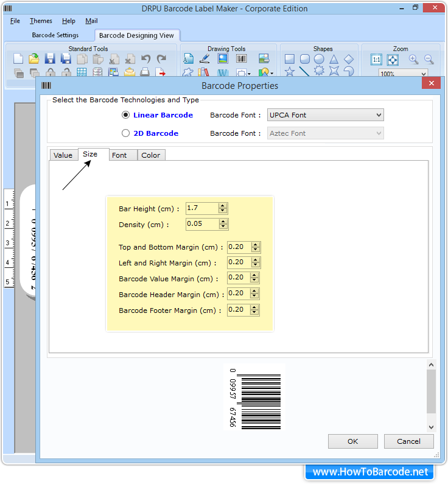448x484 pixels.
Task: Click the OK button
Action: 352,441
